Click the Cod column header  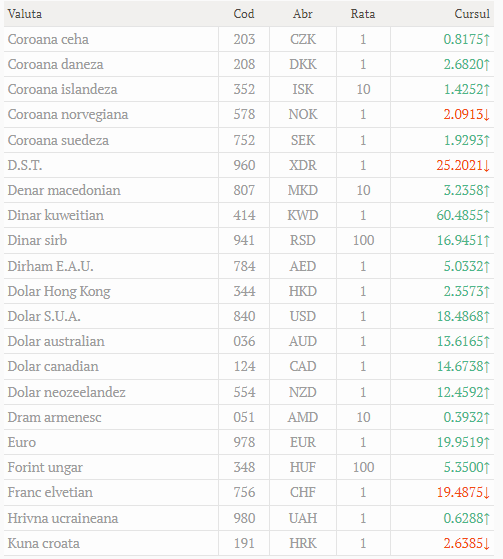244,14
